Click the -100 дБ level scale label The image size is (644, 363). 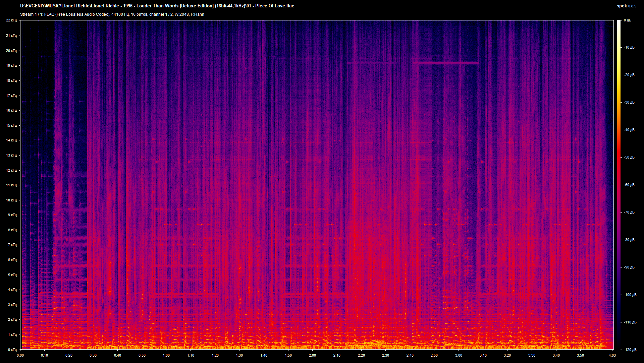tap(630, 295)
